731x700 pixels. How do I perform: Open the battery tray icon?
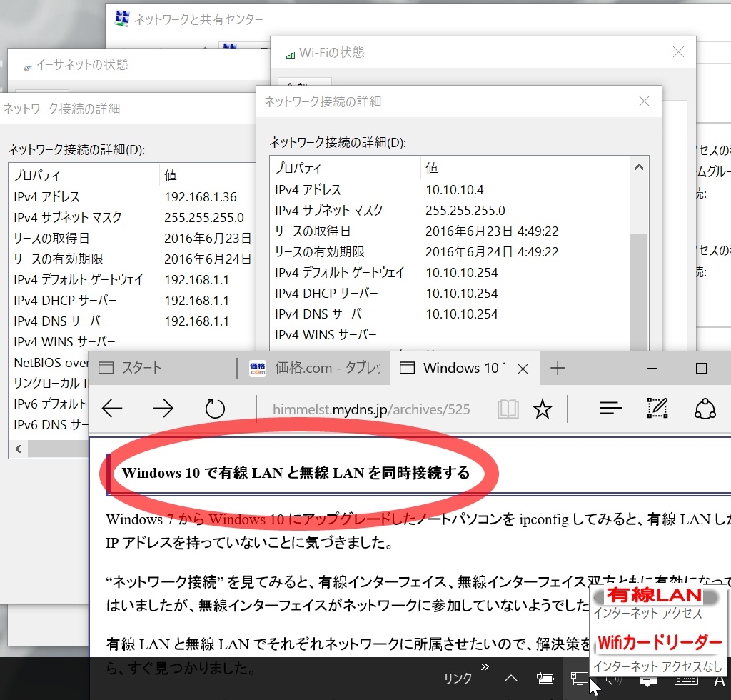[545, 678]
